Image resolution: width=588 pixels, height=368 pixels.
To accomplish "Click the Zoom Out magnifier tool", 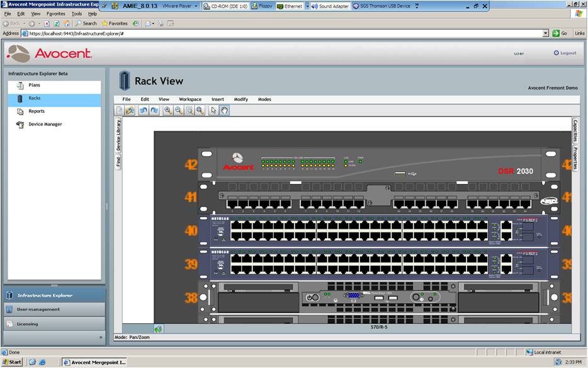I will [x=178, y=110].
